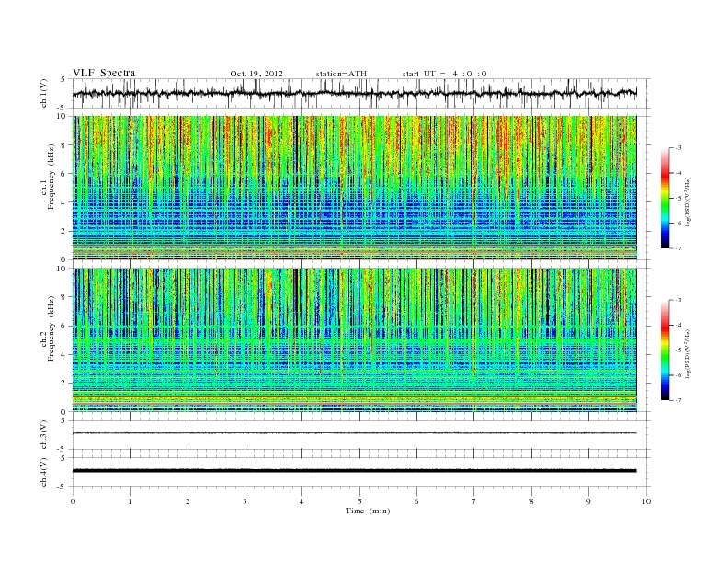Click the 'ch.3(V)' axis label
Image resolution: width=728 pixels, height=563 pixels.
pos(44,435)
